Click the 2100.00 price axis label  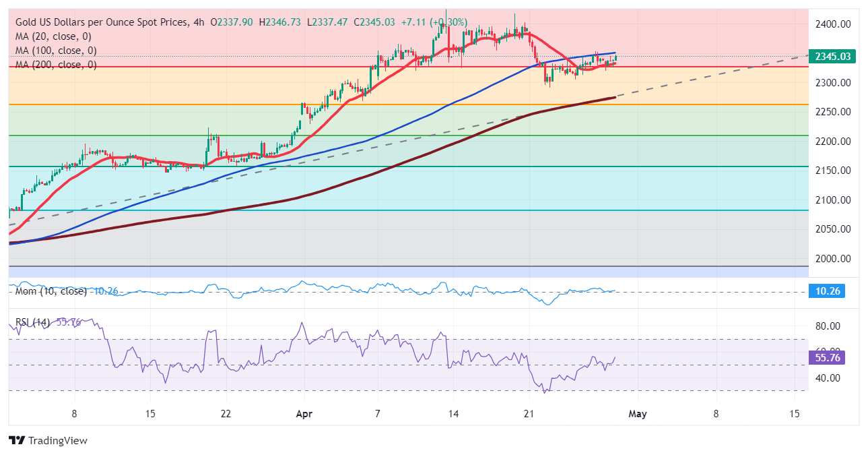tap(832, 200)
